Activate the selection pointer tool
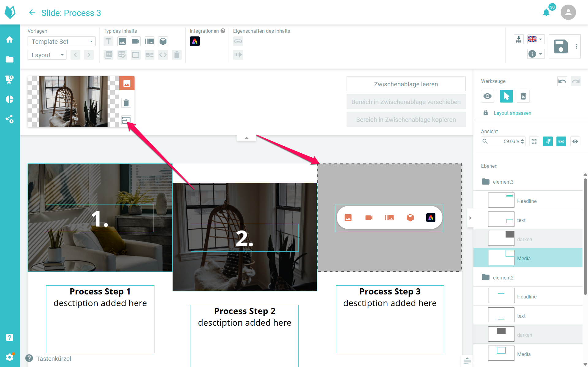588x367 pixels. (506, 96)
